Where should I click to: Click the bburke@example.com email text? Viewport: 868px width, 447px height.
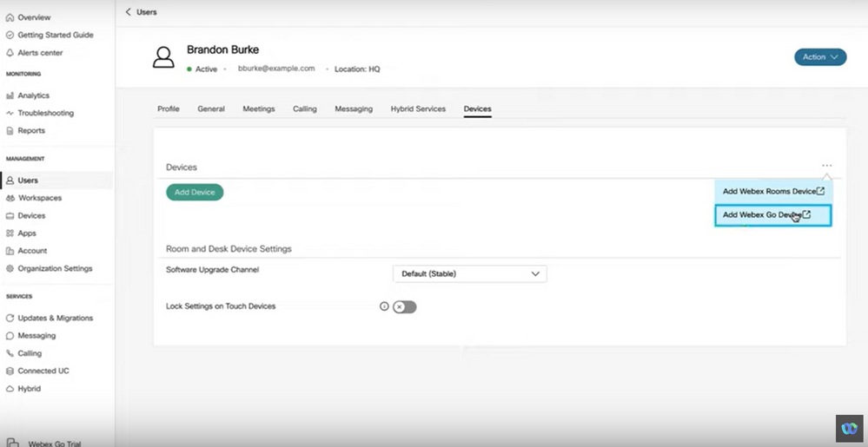tap(276, 69)
